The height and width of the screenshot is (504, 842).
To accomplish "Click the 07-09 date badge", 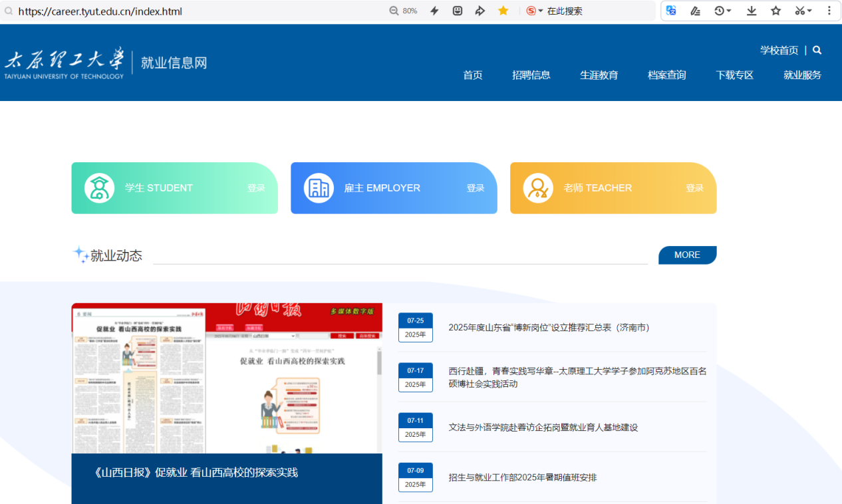I will pos(416,477).
